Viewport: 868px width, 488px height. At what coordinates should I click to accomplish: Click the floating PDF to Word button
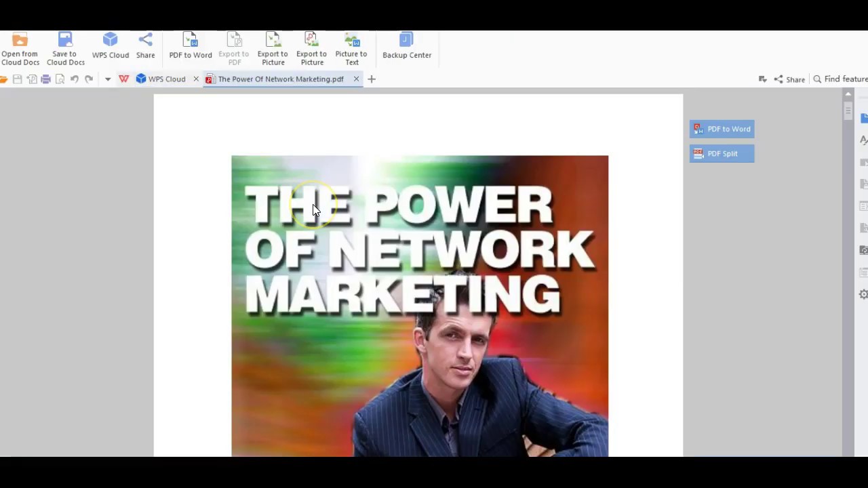722,129
